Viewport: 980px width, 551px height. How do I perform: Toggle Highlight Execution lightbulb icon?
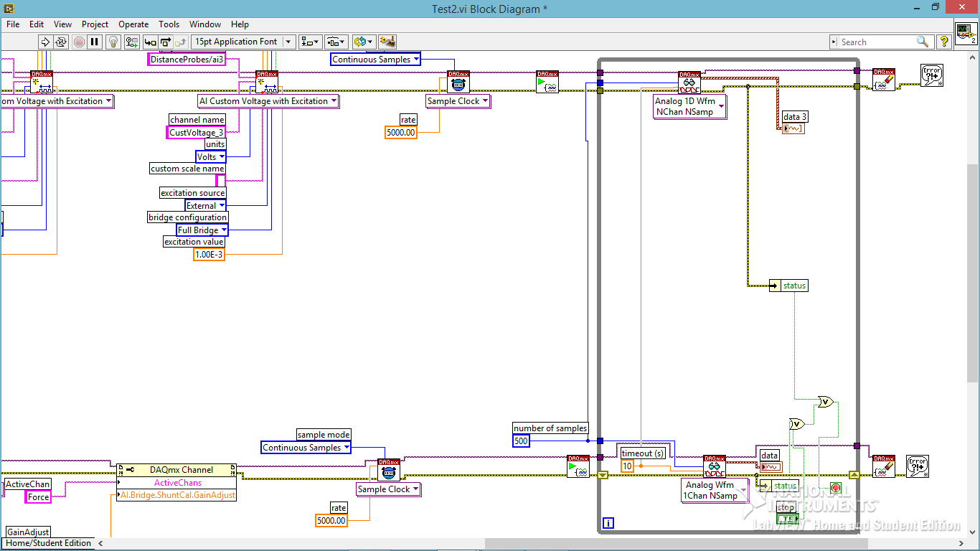coord(113,42)
